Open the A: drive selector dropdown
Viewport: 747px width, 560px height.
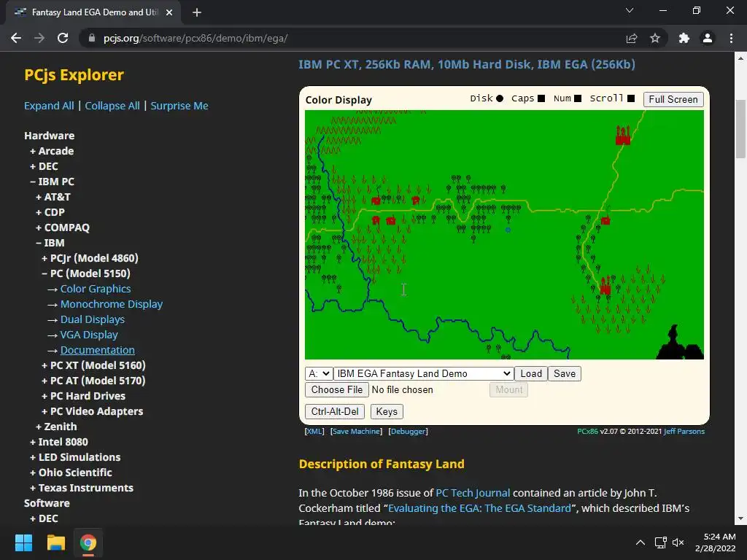tap(319, 374)
